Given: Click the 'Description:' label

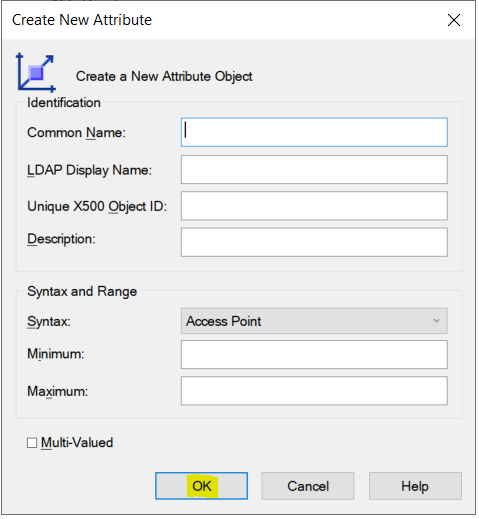Looking at the screenshot, I should tap(61, 239).
